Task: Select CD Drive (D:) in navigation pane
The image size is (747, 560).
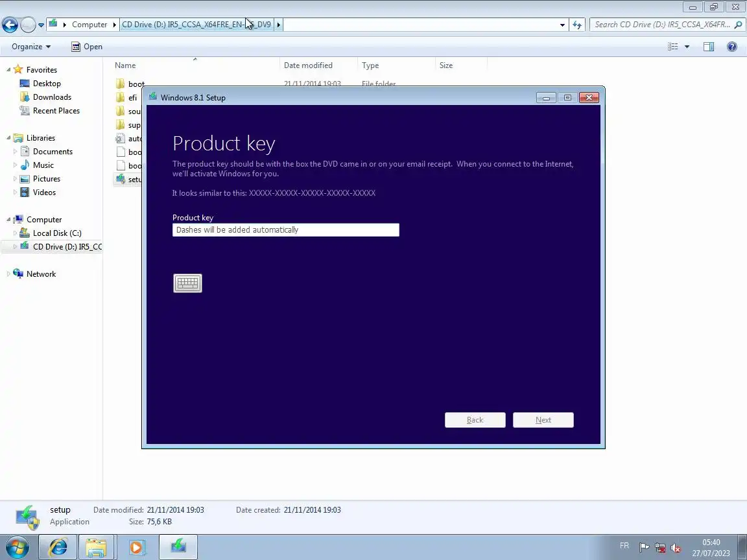Action: (x=67, y=247)
